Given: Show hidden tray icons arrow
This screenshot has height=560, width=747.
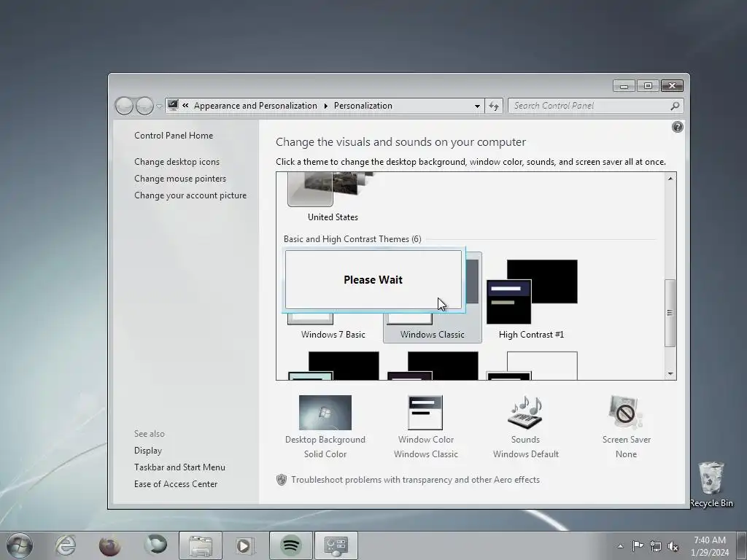Looking at the screenshot, I should click(x=620, y=546).
